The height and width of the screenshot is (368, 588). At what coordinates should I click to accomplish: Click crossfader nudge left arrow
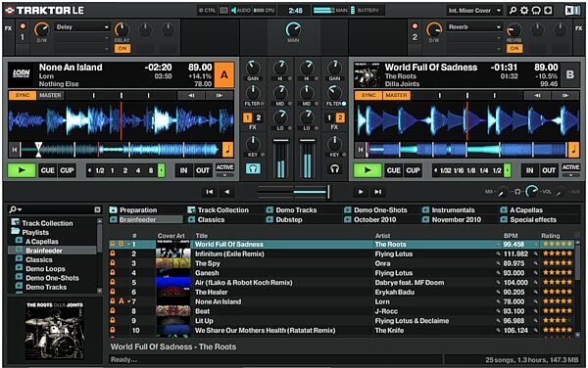point(227,192)
